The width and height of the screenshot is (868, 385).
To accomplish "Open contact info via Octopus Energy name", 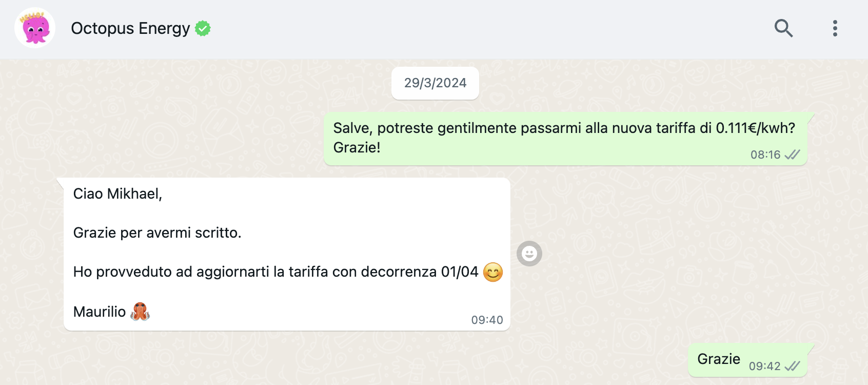I will click(130, 28).
